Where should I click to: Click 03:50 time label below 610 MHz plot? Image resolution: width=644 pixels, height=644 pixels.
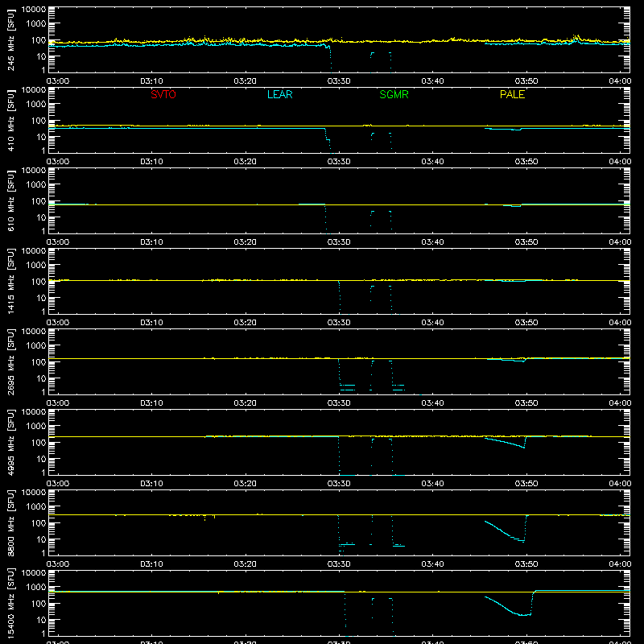pos(526,242)
